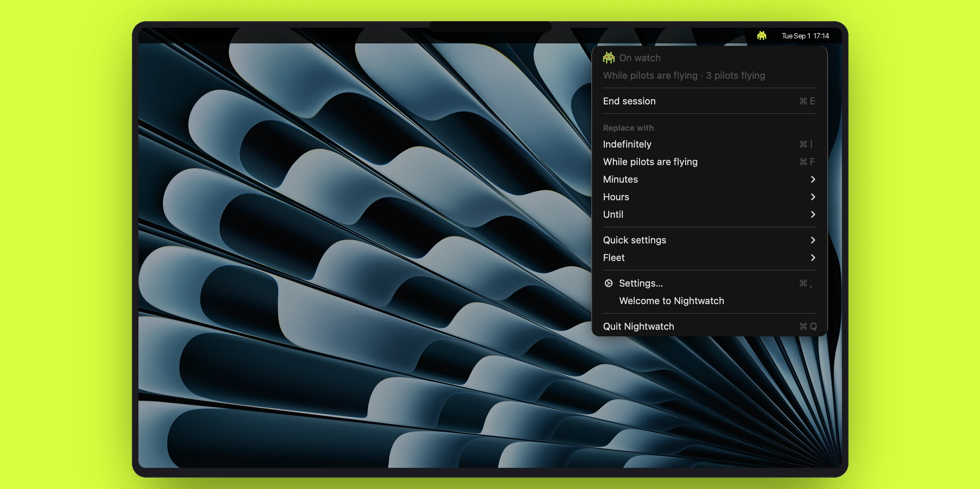
Task: Click the Settings gear icon
Action: coord(609,283)
